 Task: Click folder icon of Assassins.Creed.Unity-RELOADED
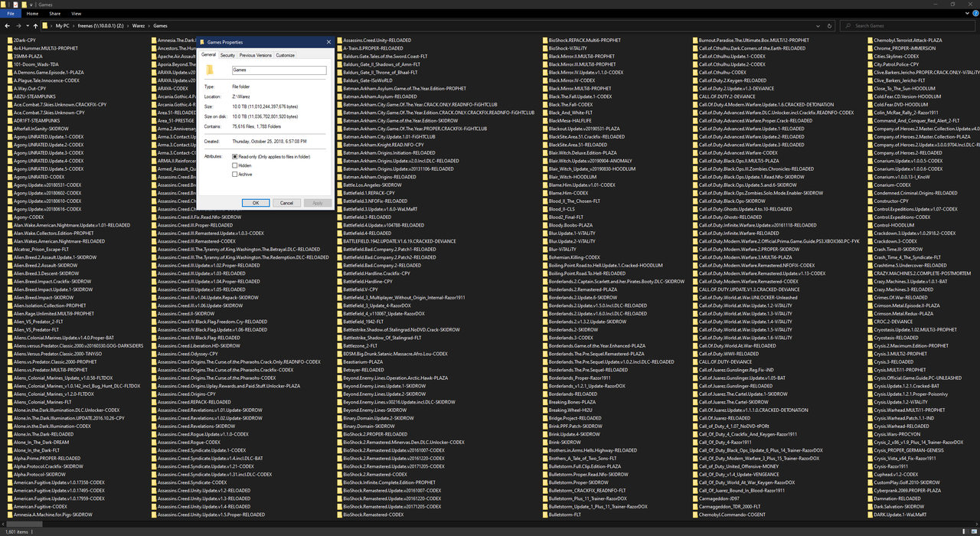pyautogui.click(x=341, y=40)
